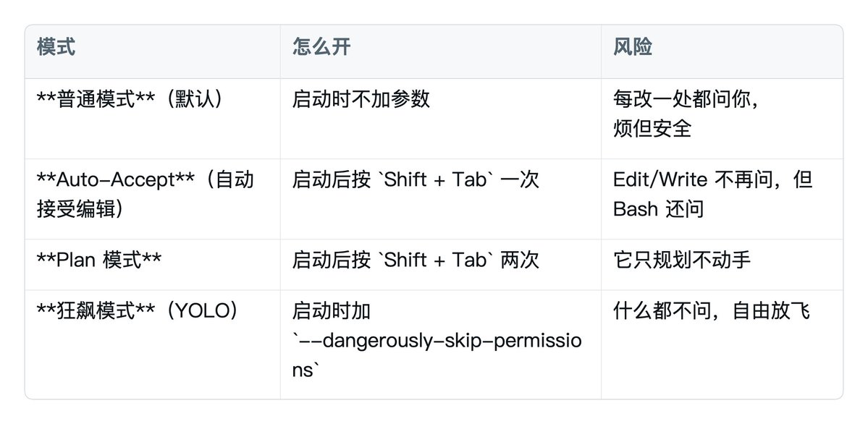Select the 普通模式（默认） cell
Viewport: 868px width, 424px height.
coord(152,119)
